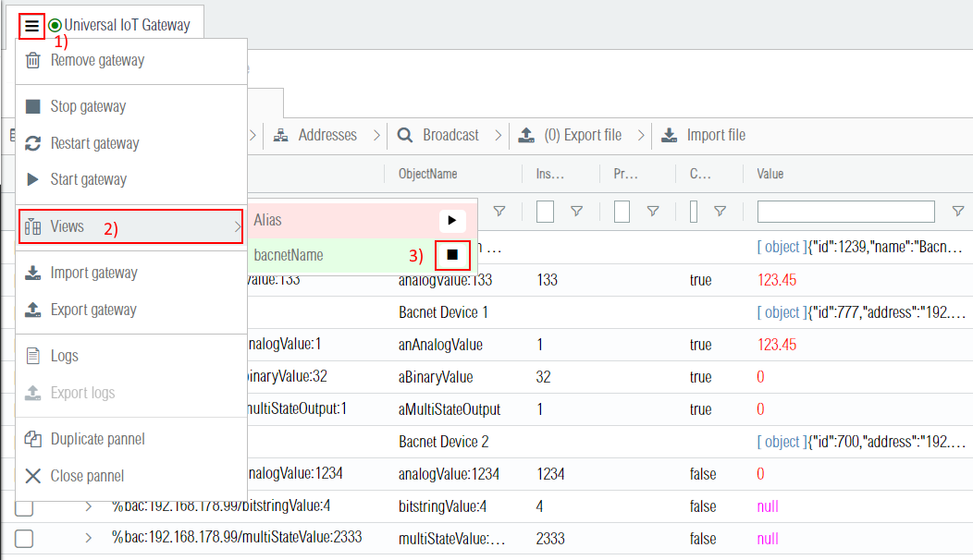The image size is (973, 560).
Task: Tick the checkbox for bitstringValue:4 row
Action: pyautogui.click(x=25, y=506)
